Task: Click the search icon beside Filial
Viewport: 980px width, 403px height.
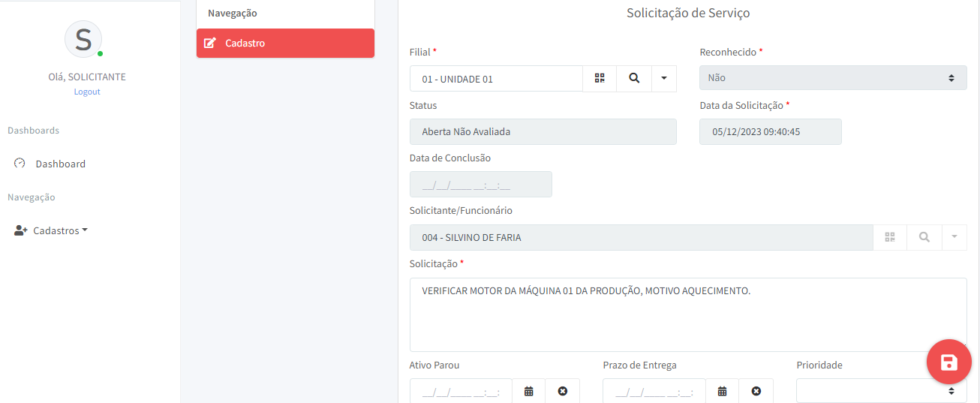Action: tap(634, 78)
